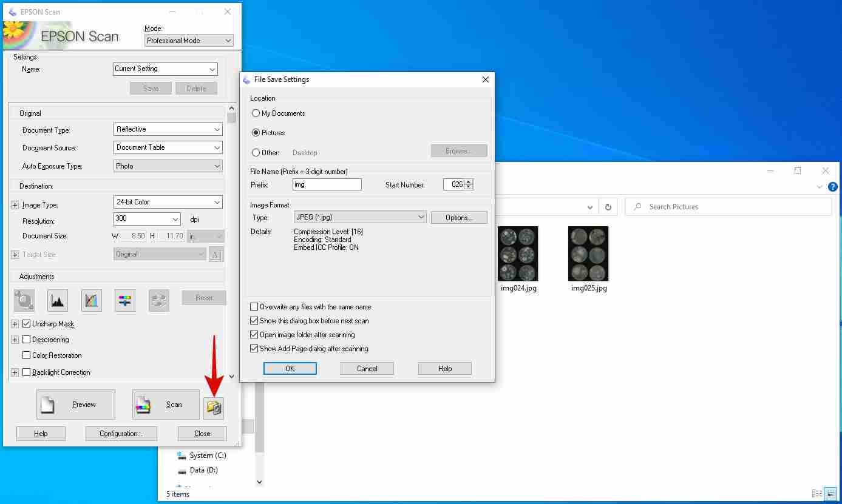Click Explorer help question mark icon
Screen dimensions: 842x504
click(833, 187)
